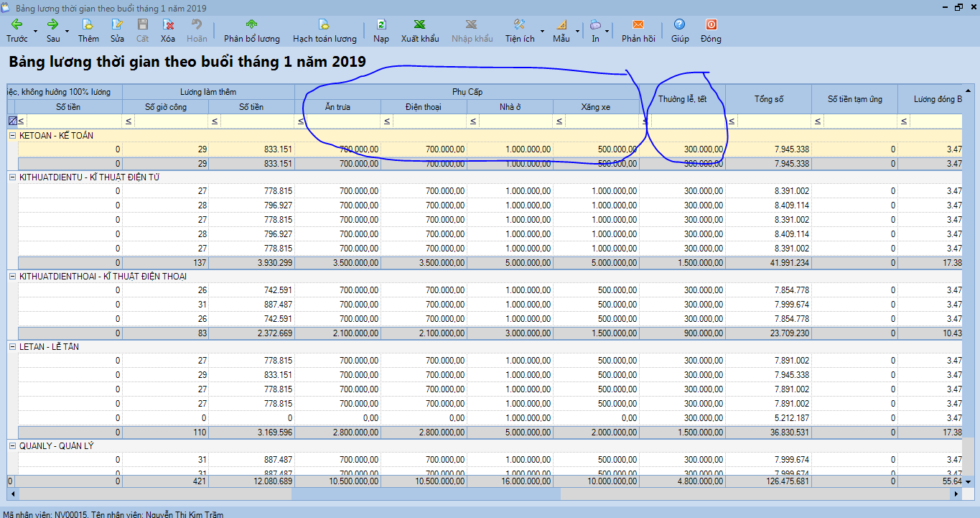This screenshot has width=980, height=518.
Task: Sort by the Tổng số column header
Action: tap(768, 99)
